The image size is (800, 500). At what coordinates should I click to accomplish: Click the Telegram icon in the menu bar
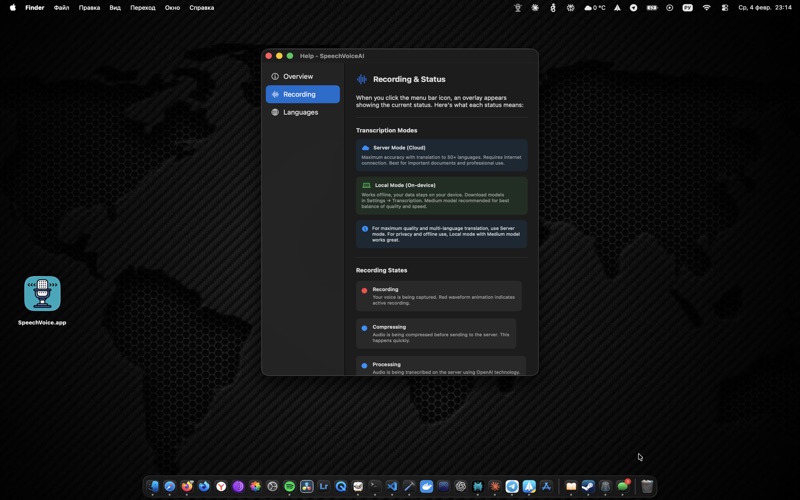(633, 8)
